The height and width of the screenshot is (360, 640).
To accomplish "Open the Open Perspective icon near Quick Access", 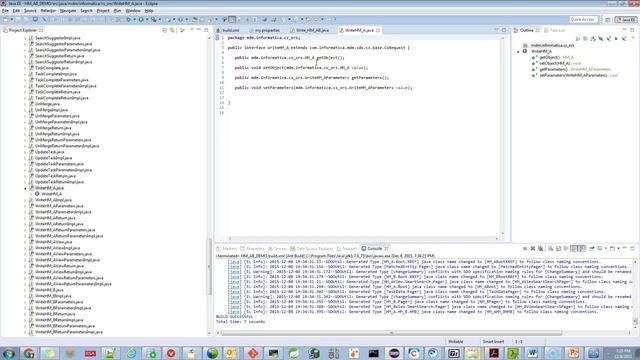I will [607, 20].
